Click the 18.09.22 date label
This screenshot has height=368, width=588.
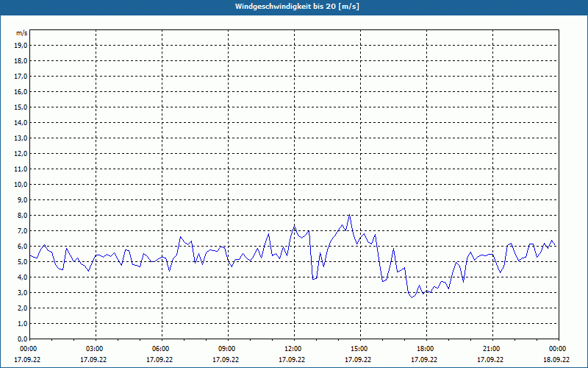click(556, 360)
